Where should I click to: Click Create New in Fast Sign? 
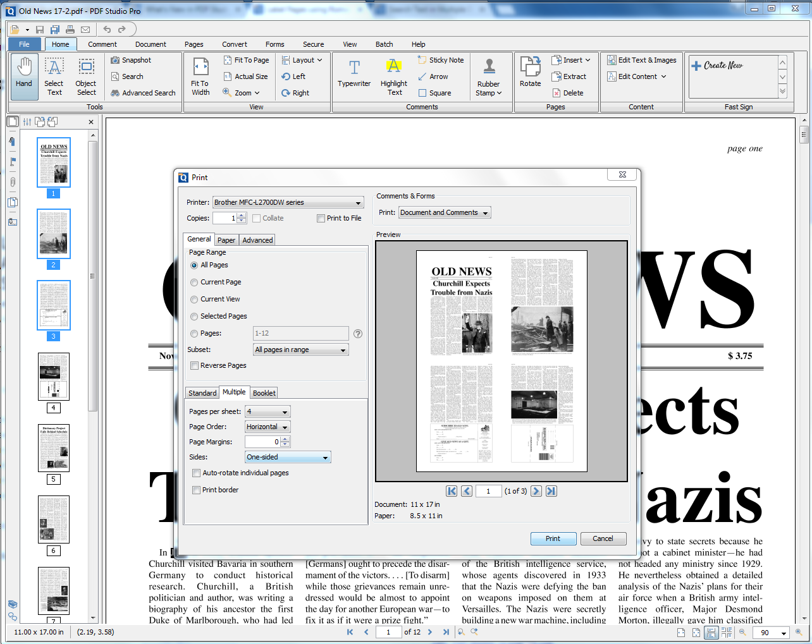tap(717, 66)
